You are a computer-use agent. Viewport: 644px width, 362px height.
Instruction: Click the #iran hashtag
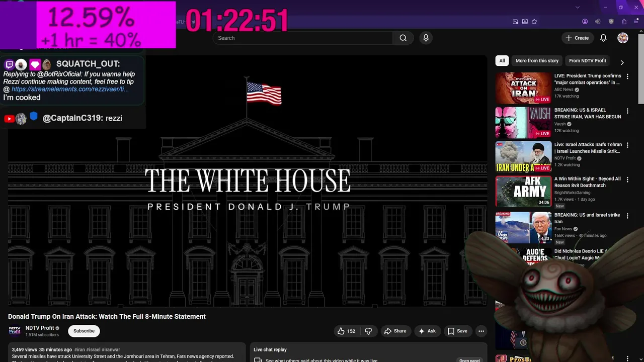tap(79, 349)
